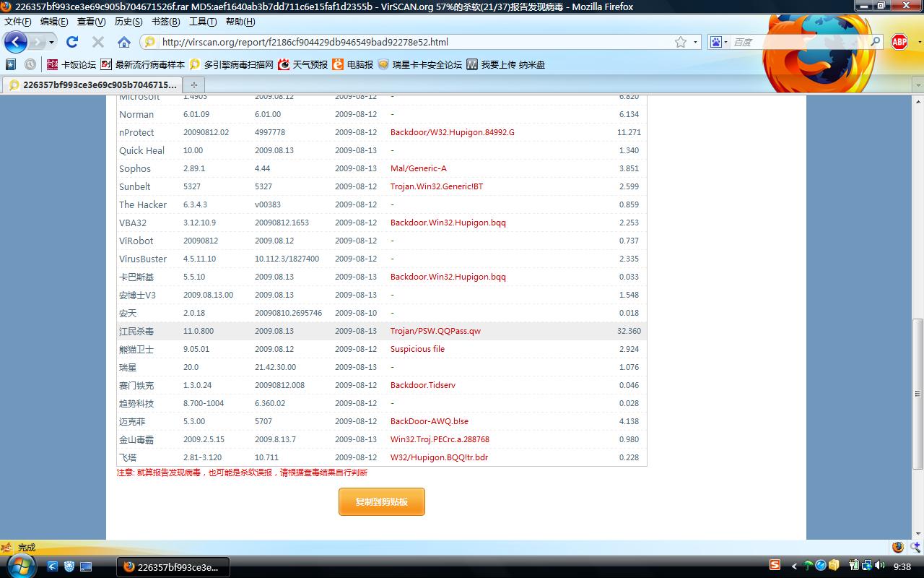Screen dimensions: 924x578
Task: Click the Adblock Plus ABP icon
Action: (899, 42)
